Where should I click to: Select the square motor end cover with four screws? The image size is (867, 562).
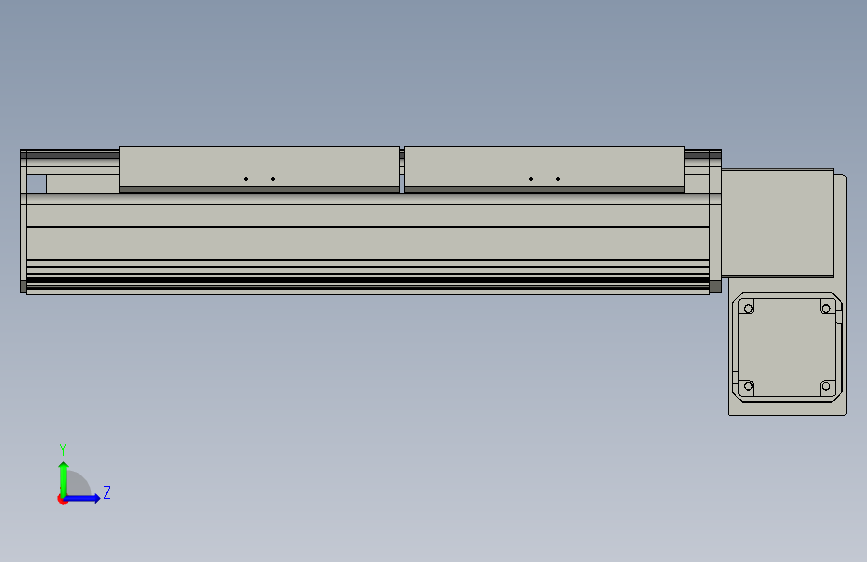pyautogui.click(x=787, y=347)
